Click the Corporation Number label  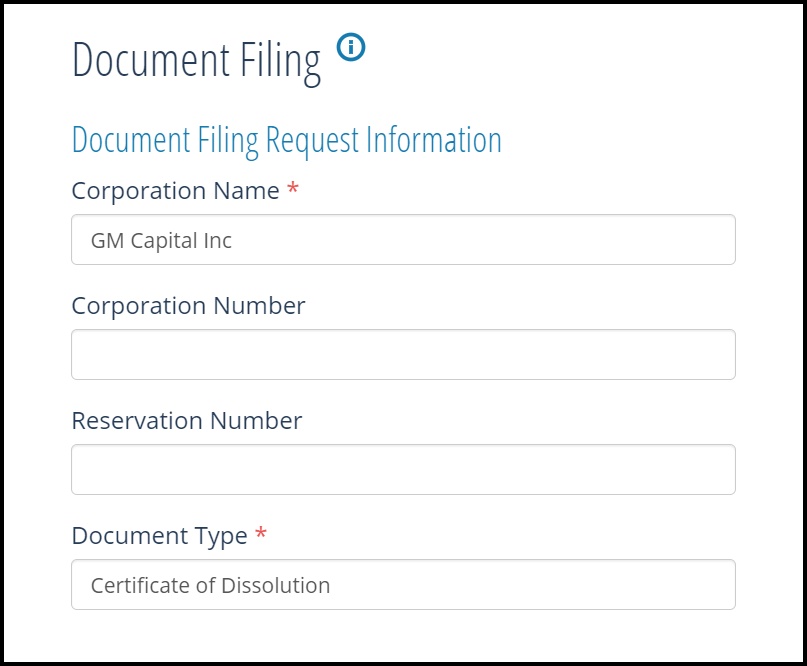tap(188, 305)
